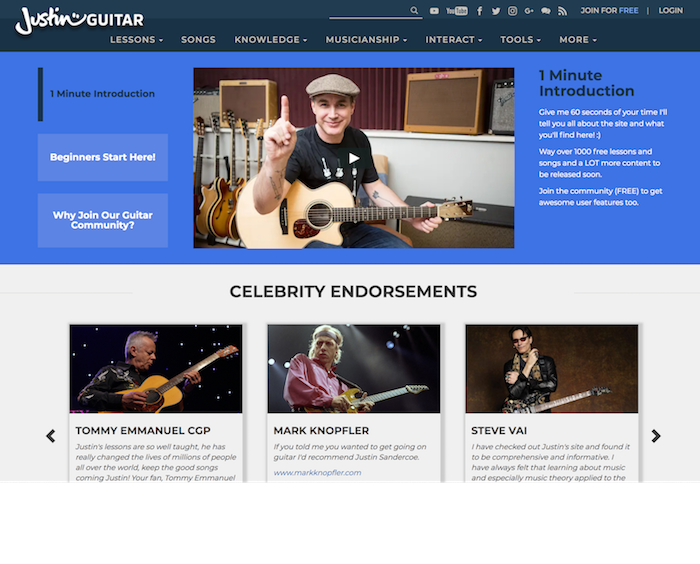Follow the www.markknopfler.com link
The height and width of the screenshot is (564, 700).
pyautogui.click(x=317, y=472)
